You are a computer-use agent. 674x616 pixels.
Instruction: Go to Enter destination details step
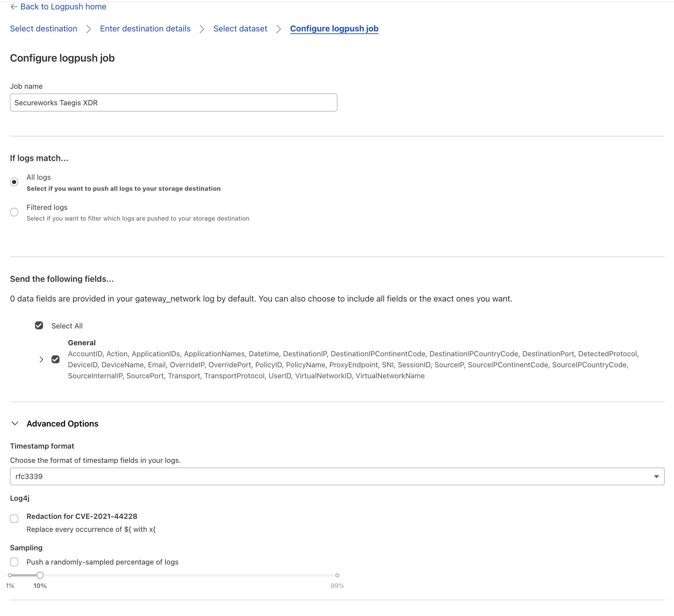pos(145,29)
